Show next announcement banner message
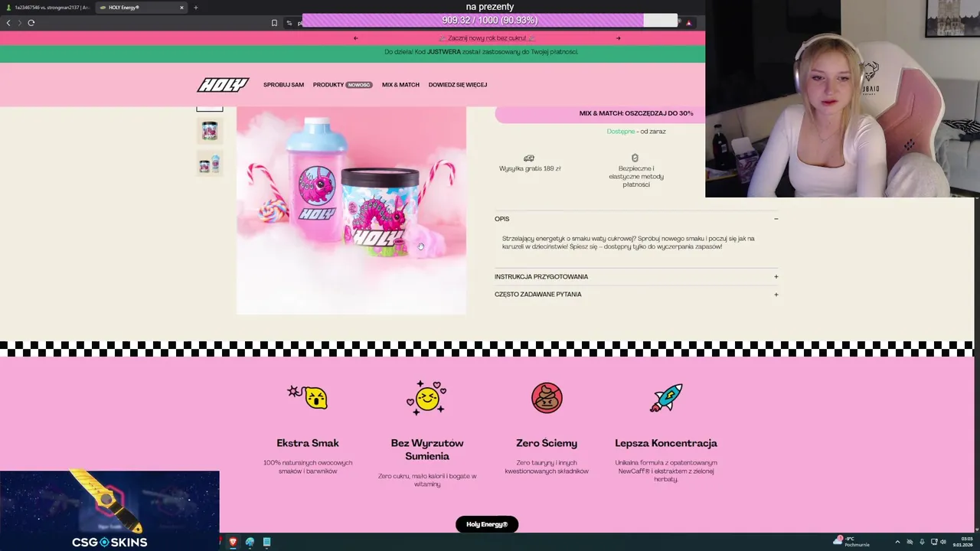This screenshot has width=980, height=551. point(619,37)
